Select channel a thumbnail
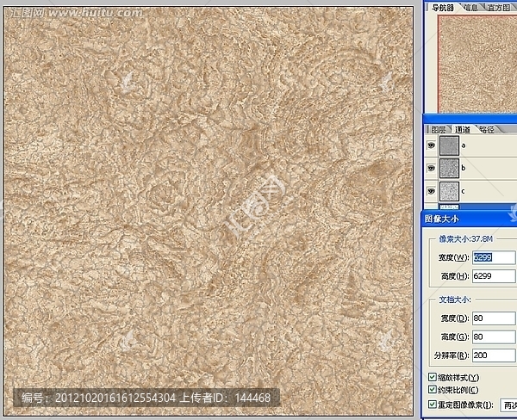 (449, 145)
